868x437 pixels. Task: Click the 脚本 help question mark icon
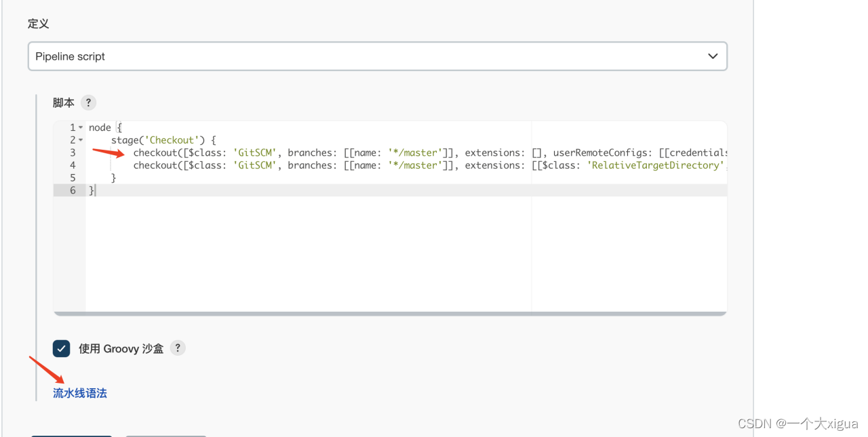click(89, 102)
